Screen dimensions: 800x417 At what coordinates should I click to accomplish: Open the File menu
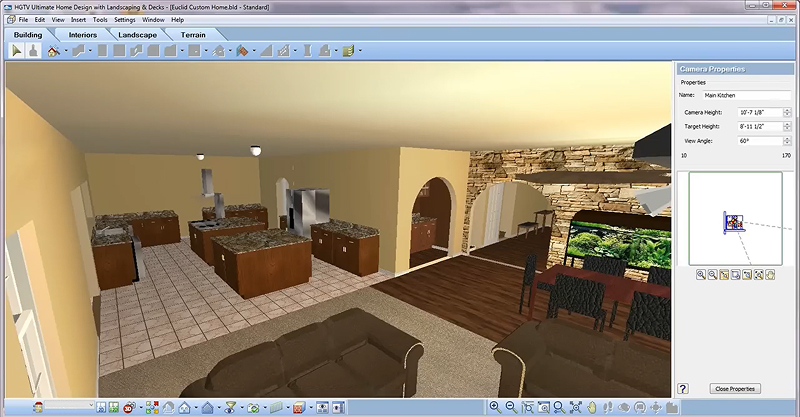[x=23, y=20]
